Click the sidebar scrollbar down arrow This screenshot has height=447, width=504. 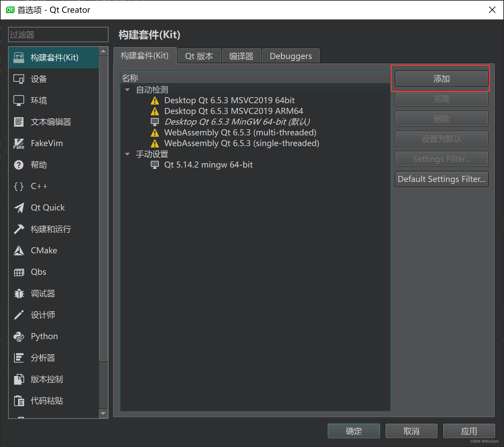coord(103,413)
